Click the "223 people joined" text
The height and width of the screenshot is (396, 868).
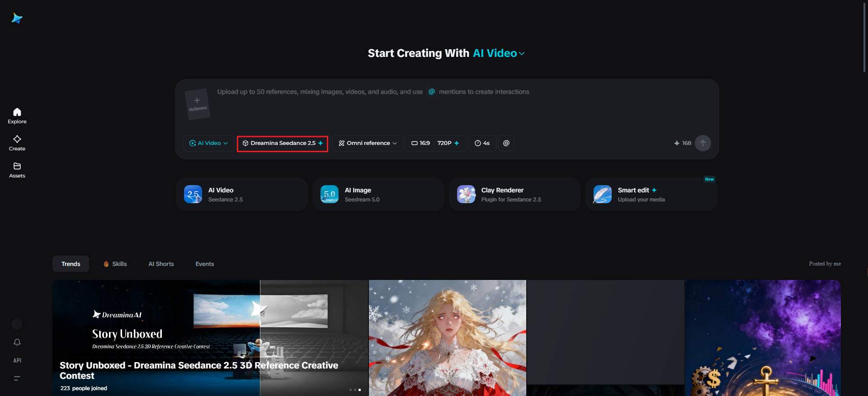(84, 388)
